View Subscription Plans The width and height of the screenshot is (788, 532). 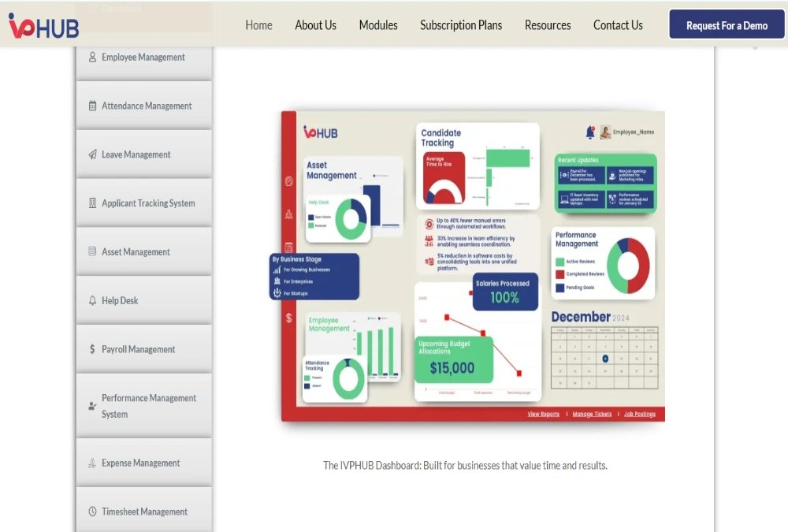coord(461,25)
